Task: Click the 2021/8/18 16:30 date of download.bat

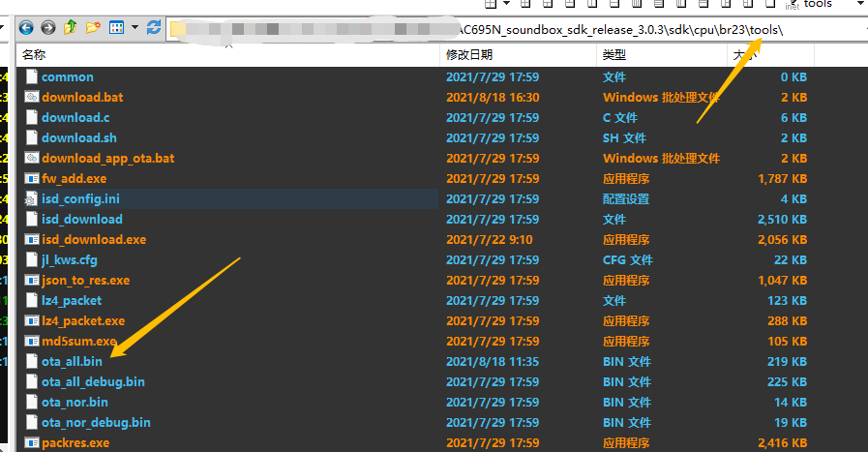Action: (x=493, y=97)
